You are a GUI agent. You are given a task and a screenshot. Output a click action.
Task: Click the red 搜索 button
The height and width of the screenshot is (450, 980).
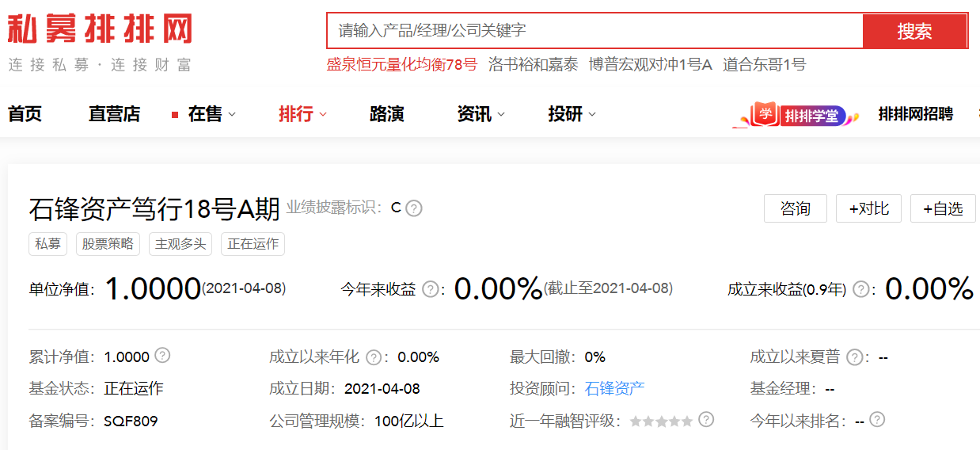coord(914,31)
